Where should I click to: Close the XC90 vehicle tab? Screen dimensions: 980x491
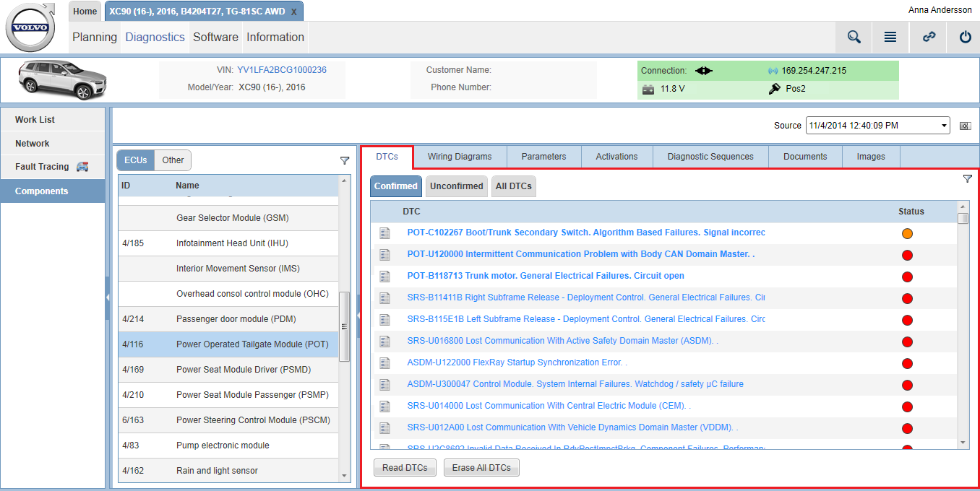[293, 12]
